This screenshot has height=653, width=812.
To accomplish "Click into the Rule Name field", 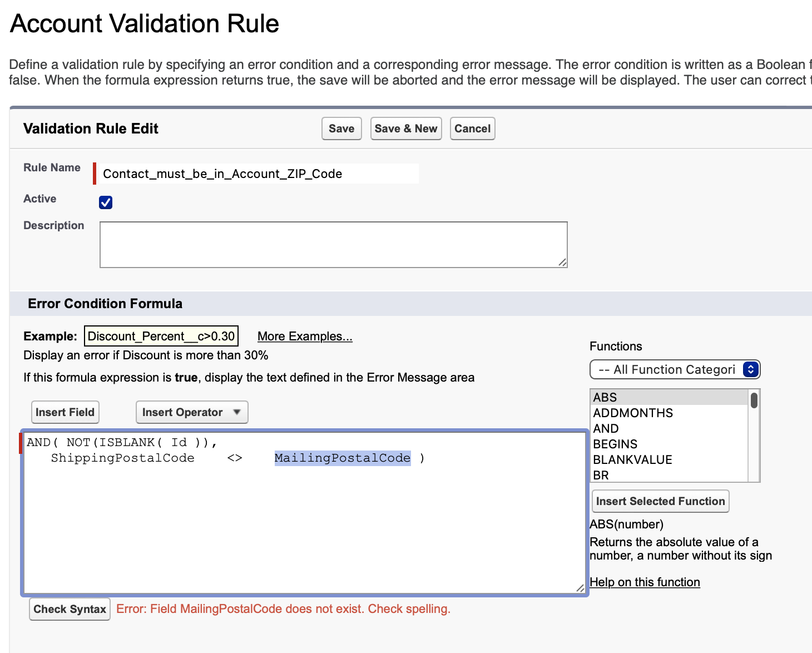I will 259,174.
